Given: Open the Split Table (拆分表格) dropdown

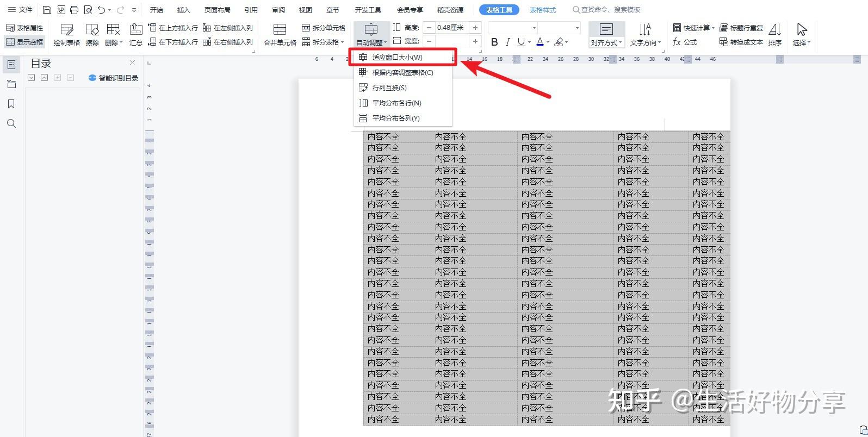Looking at the screenshot, I should [x=324, y=42].
